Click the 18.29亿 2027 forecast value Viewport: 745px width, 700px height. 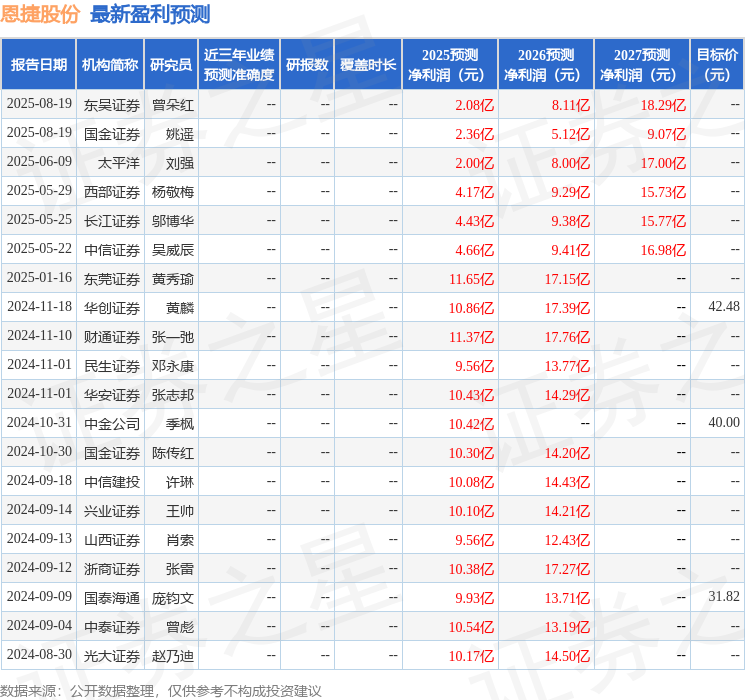pyautogui.click(x=663, y=105)
